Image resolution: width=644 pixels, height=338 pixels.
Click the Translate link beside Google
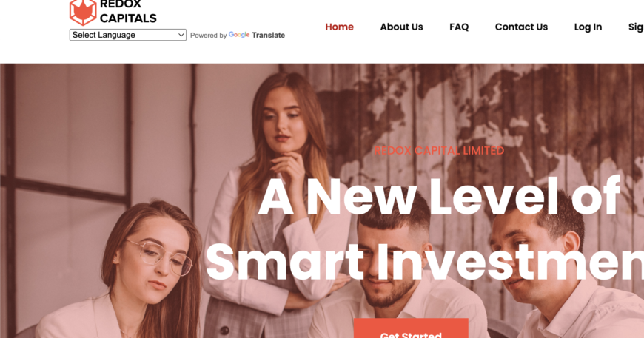[268, 36]
